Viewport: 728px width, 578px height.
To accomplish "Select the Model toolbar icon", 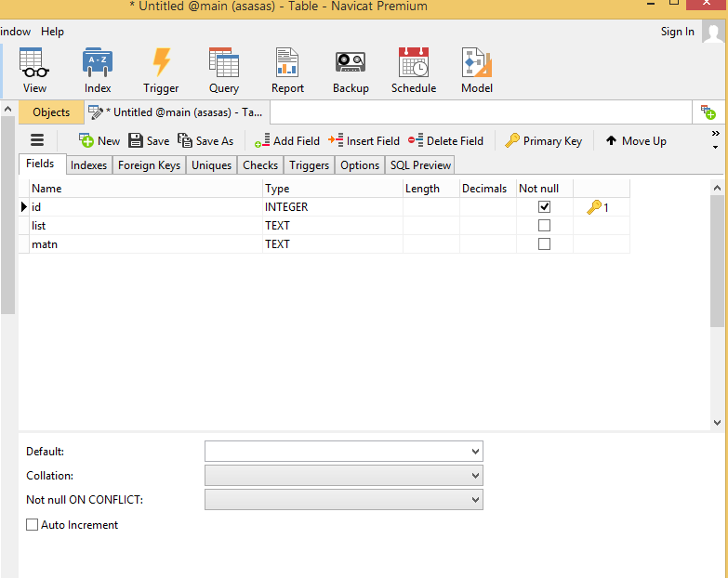I will pos(476,71).
